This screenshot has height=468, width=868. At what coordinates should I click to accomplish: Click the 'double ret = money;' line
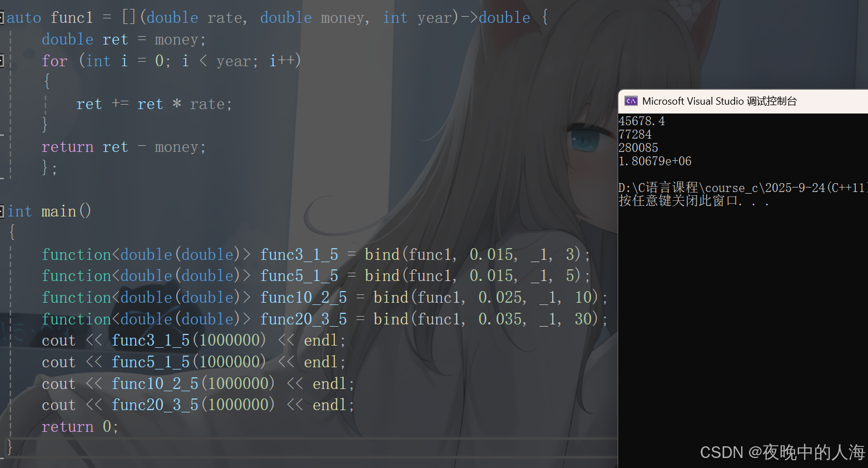click(123, 40)
